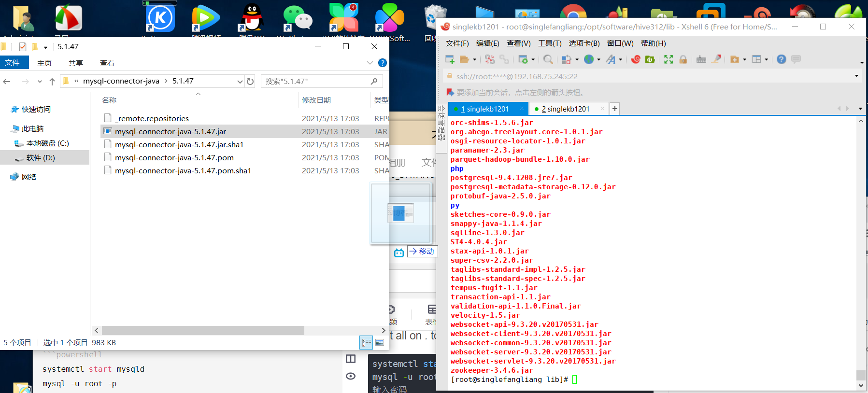Open 文件(F) menu in Xshell

coord(457,43)
